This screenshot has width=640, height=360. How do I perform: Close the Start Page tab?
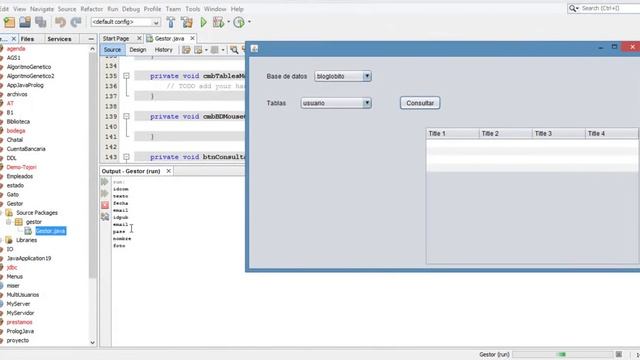pos(139,38)
